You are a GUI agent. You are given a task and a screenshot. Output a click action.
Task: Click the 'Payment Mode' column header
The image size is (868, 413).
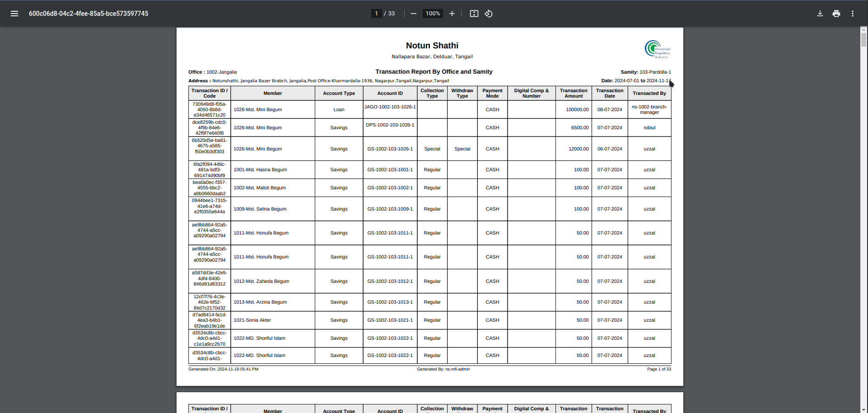pyautogui.click(x=492, y=94)
